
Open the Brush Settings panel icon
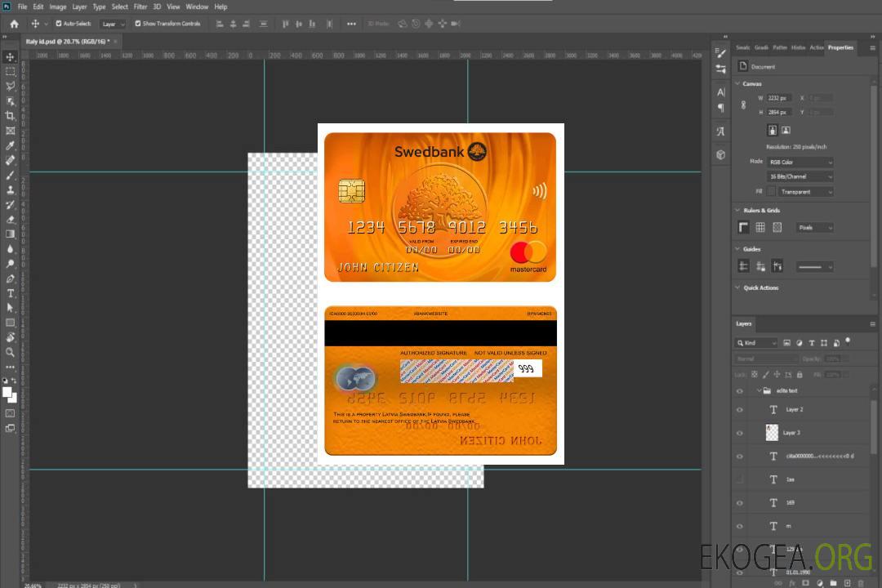[x=721, y=53]
